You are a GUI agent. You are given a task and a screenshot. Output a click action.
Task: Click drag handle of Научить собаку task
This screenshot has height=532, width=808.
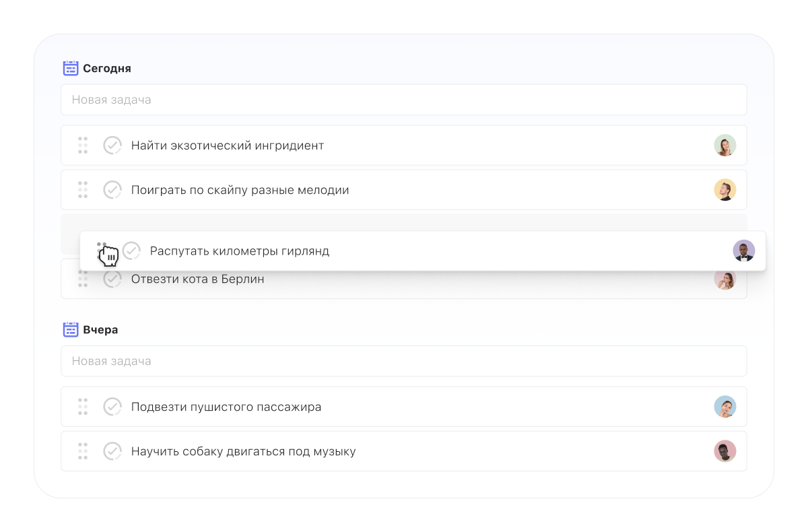tap(83, 451)
